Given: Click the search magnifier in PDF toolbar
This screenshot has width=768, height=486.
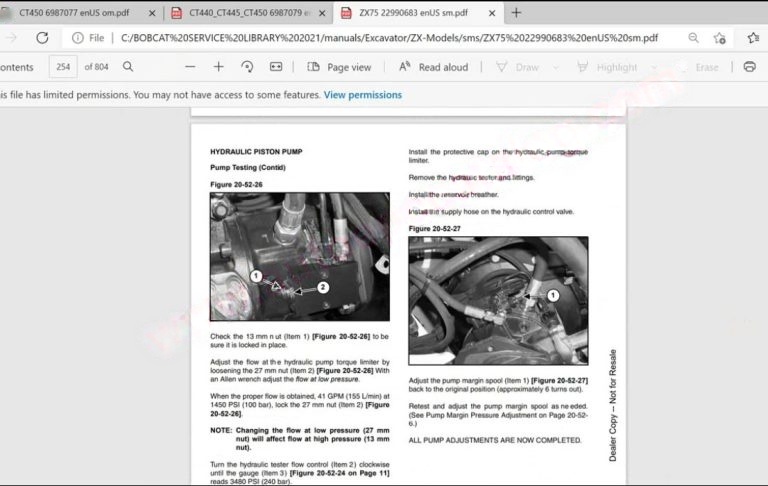Looking at the screenshot, I should [128, 67].
